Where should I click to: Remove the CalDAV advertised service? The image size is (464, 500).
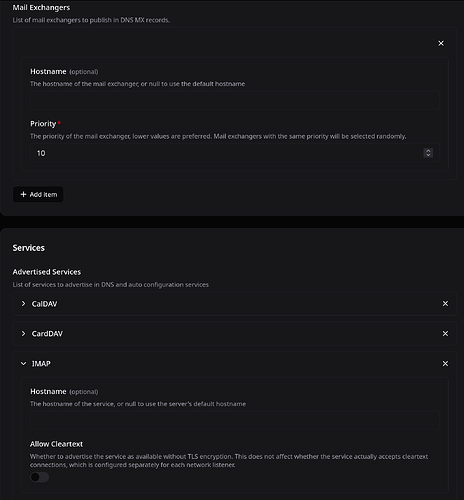tap(445, 304)
